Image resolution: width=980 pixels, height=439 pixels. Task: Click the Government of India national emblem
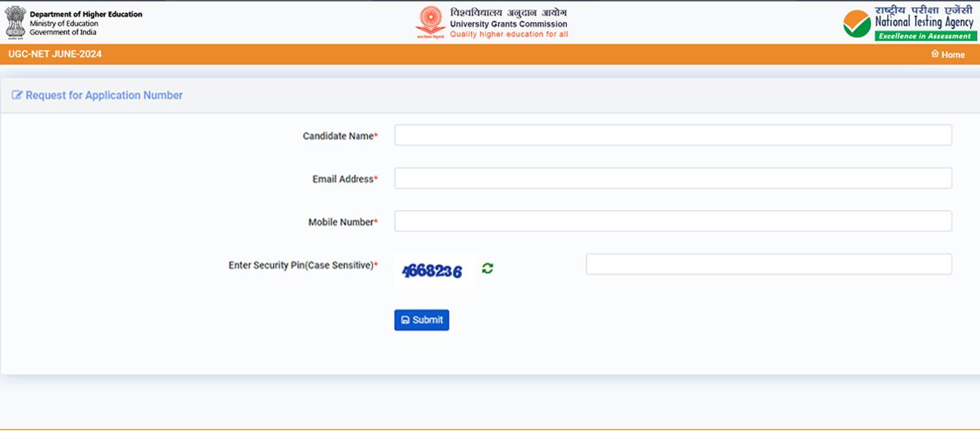coord(15,22)
